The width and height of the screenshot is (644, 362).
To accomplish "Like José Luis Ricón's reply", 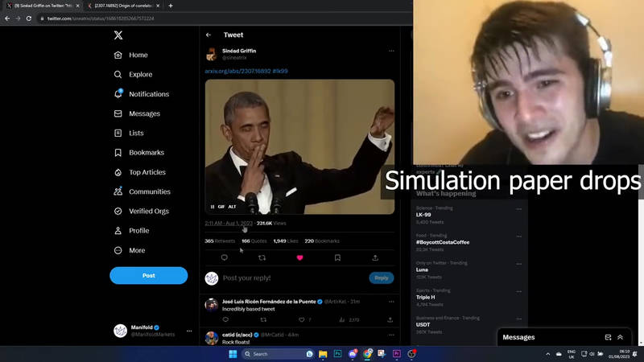I will pyautogui.click(x=301, y=319).
